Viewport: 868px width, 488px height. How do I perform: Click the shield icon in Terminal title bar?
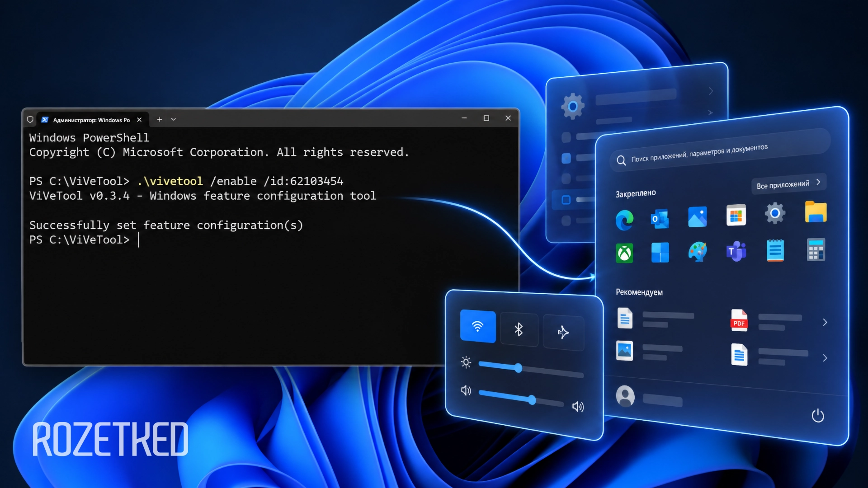(x=30, y=119)
